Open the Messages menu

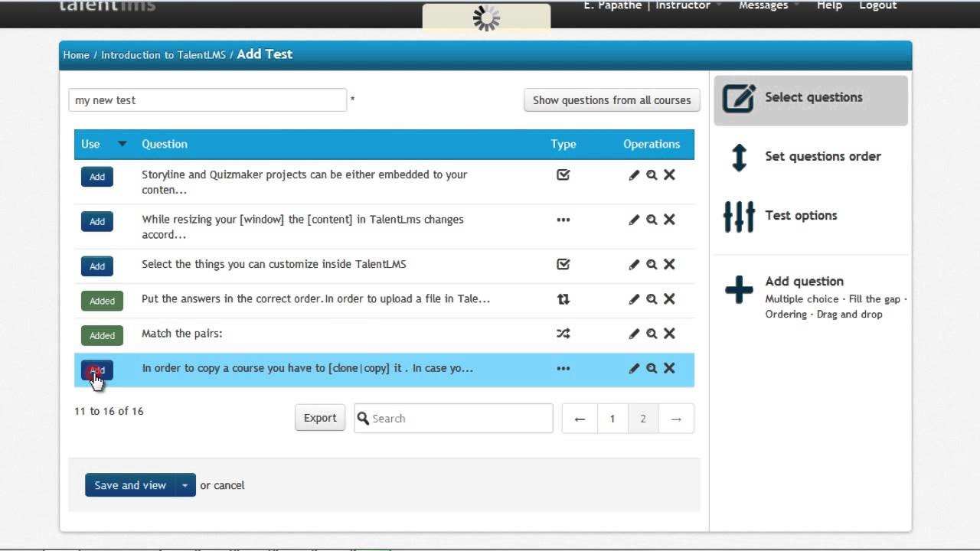[769, 5]
